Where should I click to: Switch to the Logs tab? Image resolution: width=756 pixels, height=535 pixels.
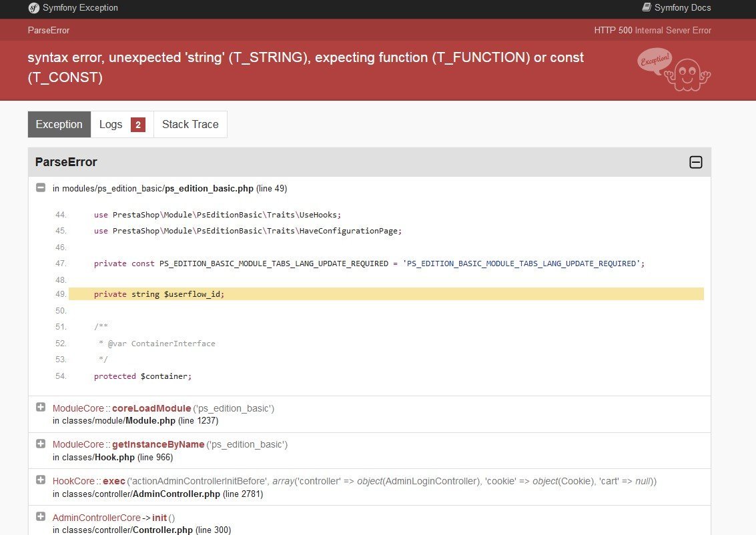coord(122,124)
